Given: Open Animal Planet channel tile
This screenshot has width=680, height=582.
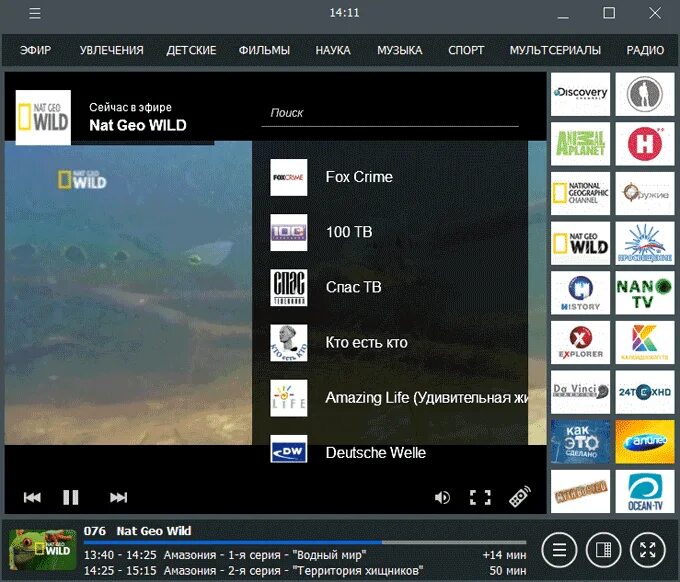Looking at the screenshot, I should pyautogui.click(x=580, y=144).
